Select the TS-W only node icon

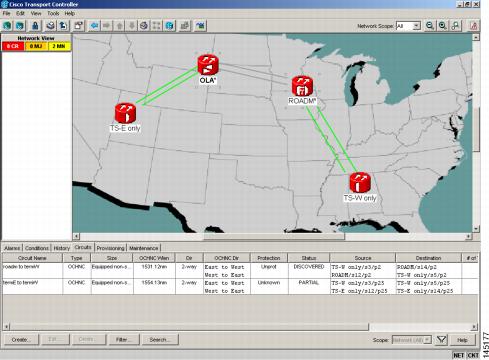(x=360, y=182)
